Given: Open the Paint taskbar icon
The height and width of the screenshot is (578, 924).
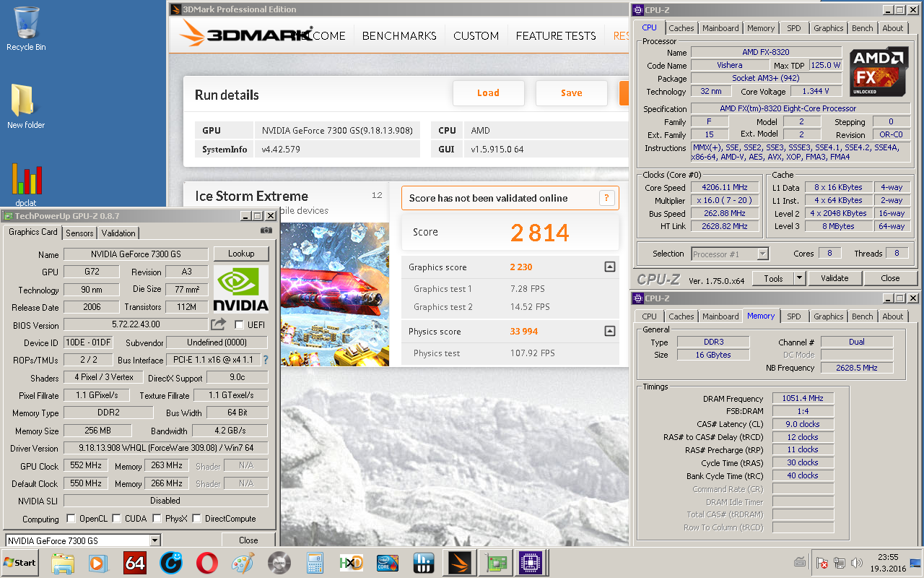Looking at the screenshot, I should (x=243, y=563).
